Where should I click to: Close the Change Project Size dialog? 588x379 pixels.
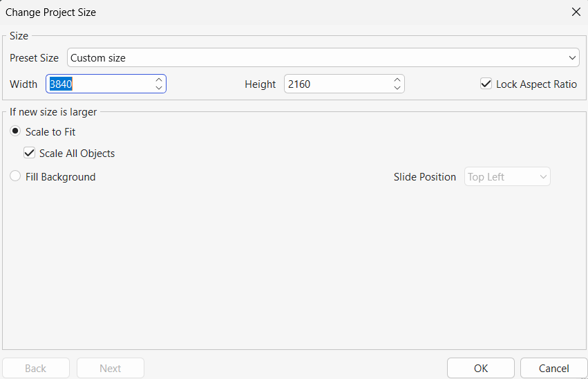pos(576,12)
